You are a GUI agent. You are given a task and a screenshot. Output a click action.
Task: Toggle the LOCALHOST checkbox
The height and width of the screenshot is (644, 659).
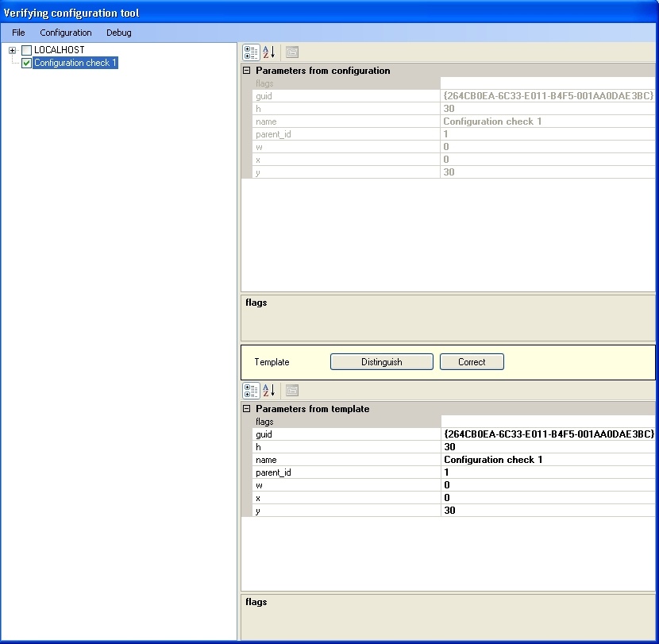[x=26, y=51]
